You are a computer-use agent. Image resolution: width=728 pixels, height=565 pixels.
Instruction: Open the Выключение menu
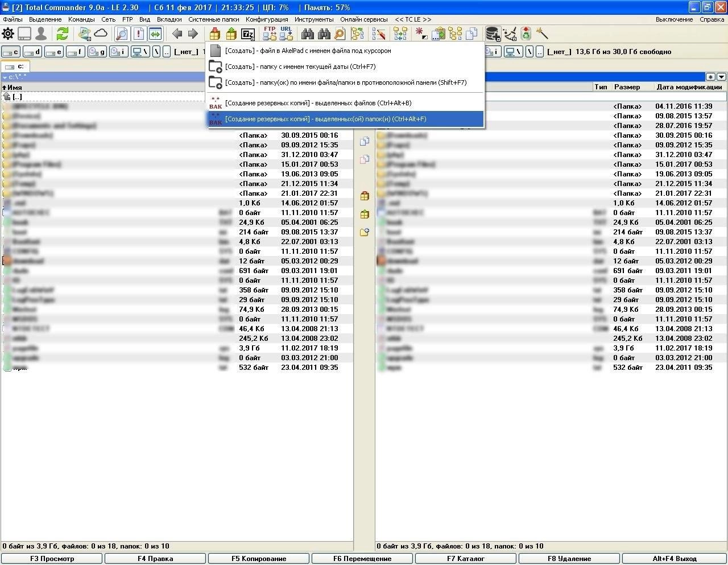click(675, 19)
